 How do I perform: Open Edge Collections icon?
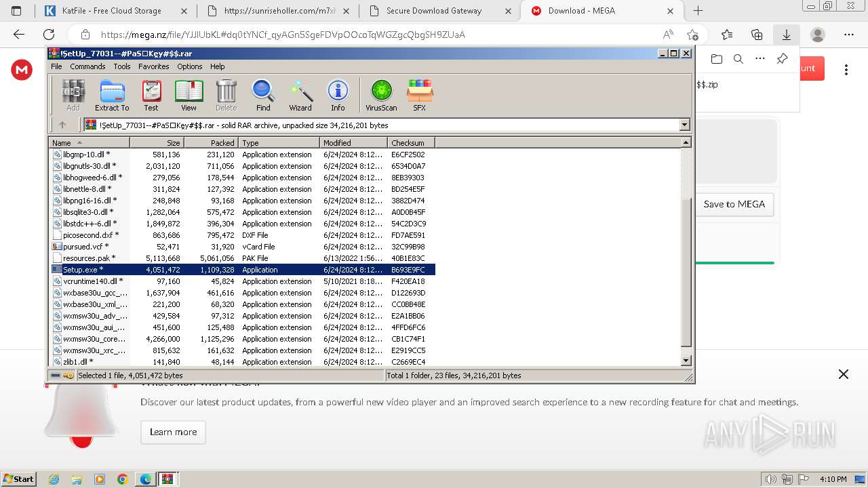[x=757, y=35]
